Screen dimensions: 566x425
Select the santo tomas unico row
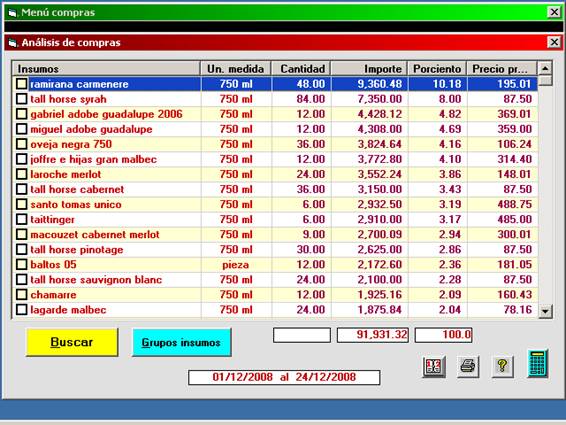point(275,204)
